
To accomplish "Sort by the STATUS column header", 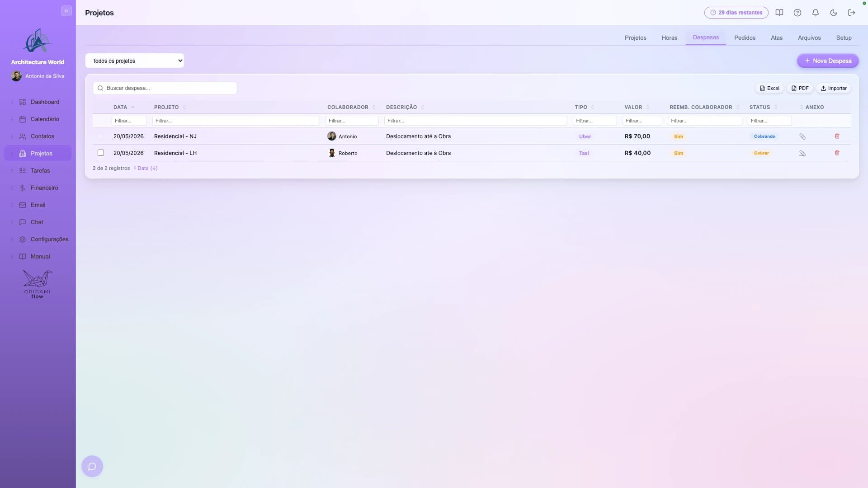I will click(x=764, y=107).
